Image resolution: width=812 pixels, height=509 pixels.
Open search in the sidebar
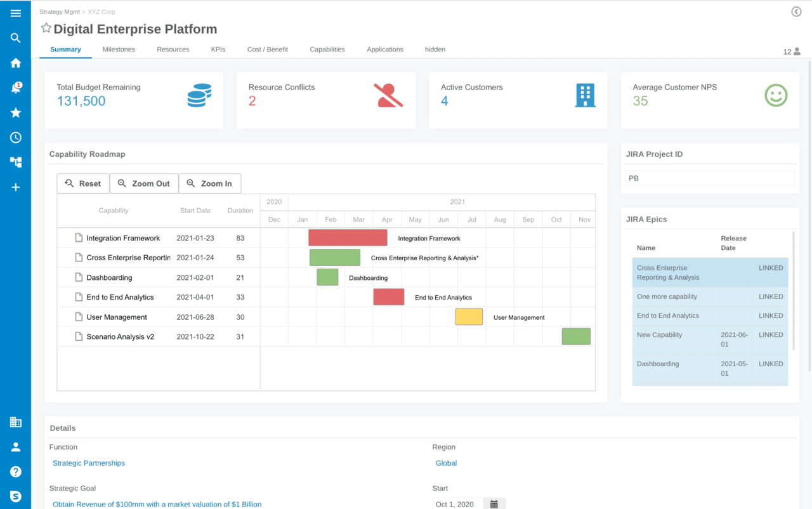point(16,38)
